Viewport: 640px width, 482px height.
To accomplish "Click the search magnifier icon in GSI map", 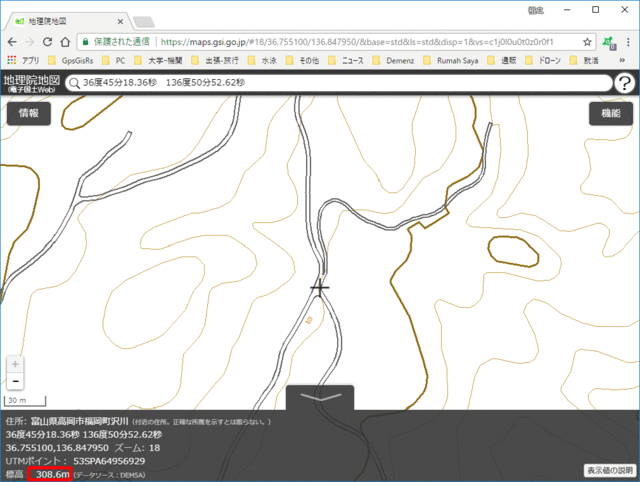I will point(74,83).
